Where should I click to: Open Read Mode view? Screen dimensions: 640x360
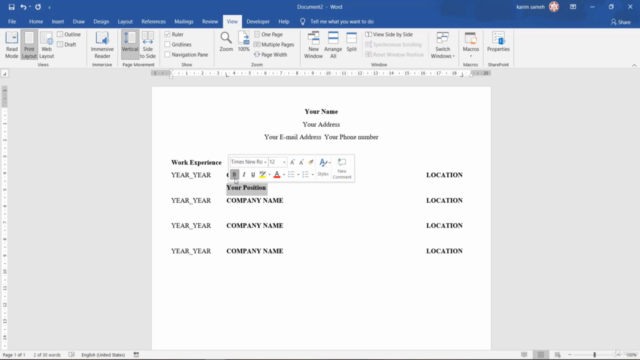click(11, 44)
